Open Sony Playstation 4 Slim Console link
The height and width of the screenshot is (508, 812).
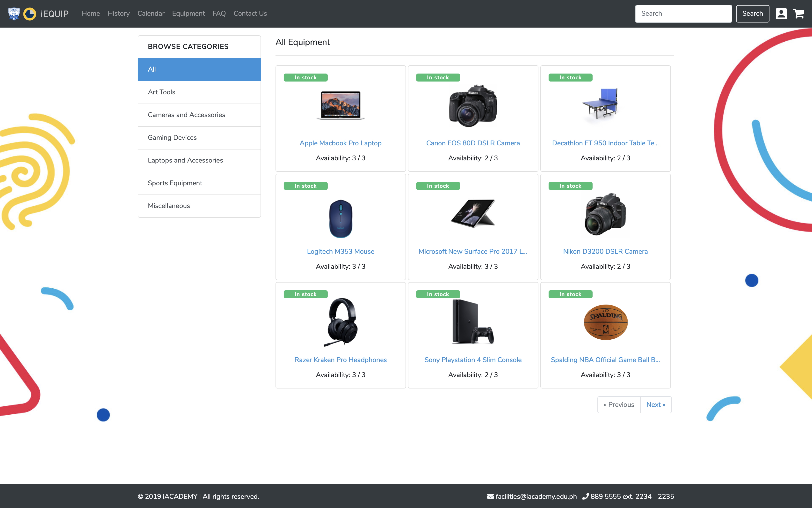[x=473, y=360]
